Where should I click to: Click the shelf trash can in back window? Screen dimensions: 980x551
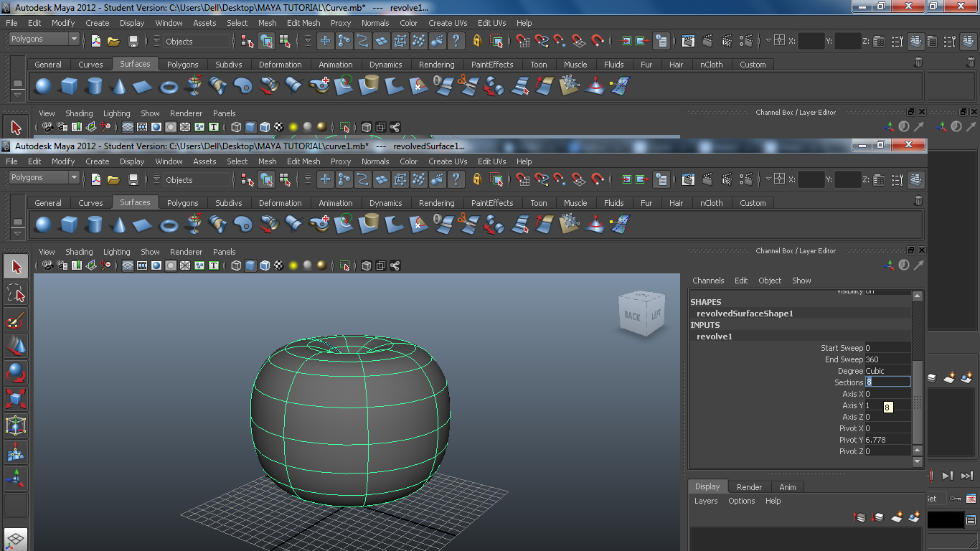(x=918, y=62)
